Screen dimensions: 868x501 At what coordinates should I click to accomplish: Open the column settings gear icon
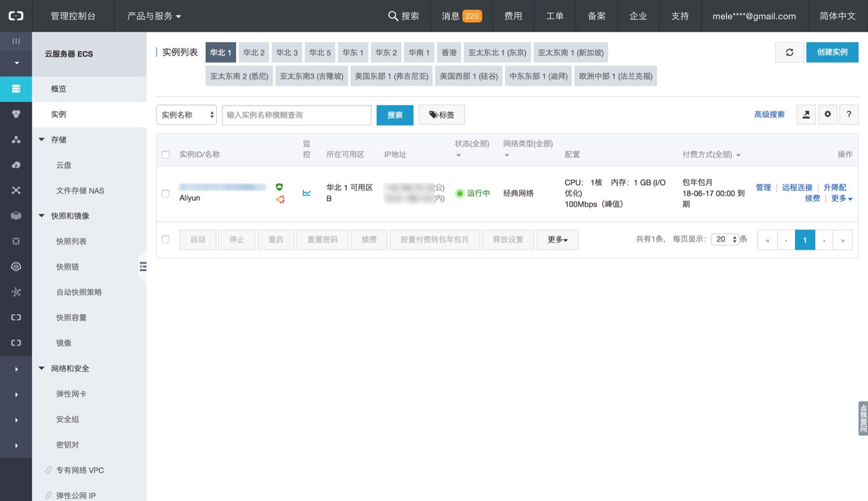point(827,115)
